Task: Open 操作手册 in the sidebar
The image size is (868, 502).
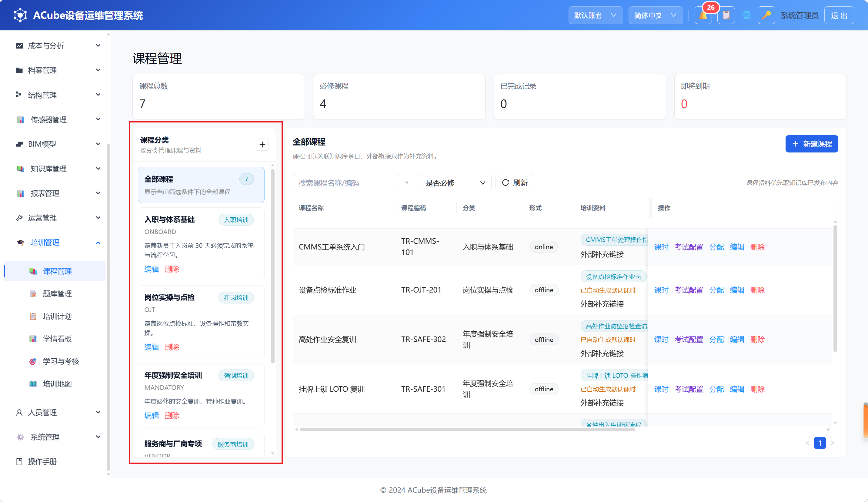Action: 42,462
